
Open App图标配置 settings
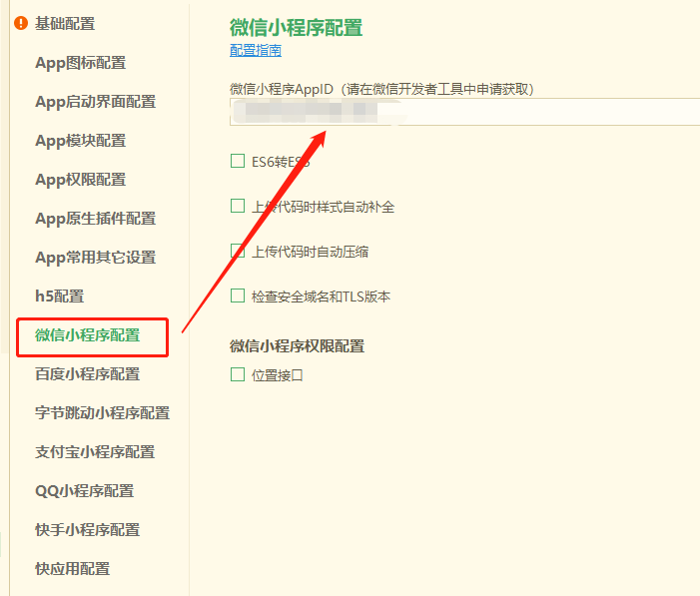tap(80, 63)
